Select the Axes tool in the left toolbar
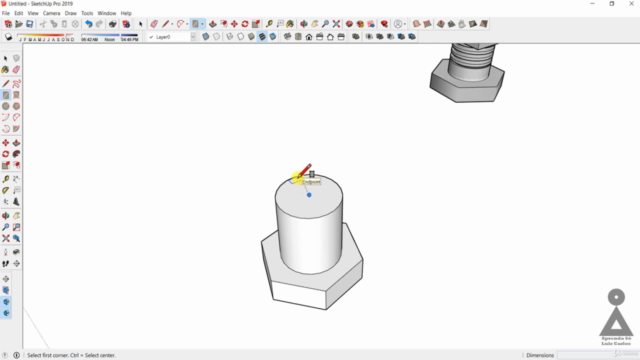The image size is (640, 360). pyautogui.click(x=6, y=202)
